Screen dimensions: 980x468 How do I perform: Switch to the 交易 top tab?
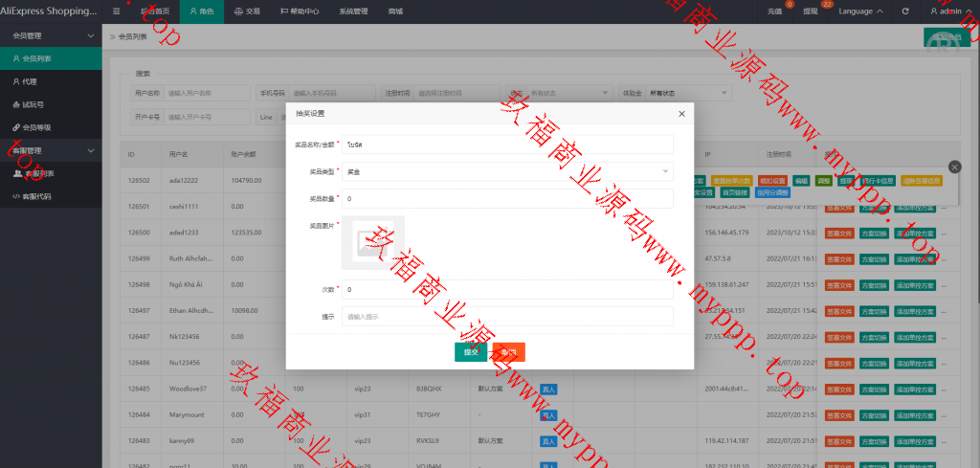pyautogui.click(x=246, y=11)
